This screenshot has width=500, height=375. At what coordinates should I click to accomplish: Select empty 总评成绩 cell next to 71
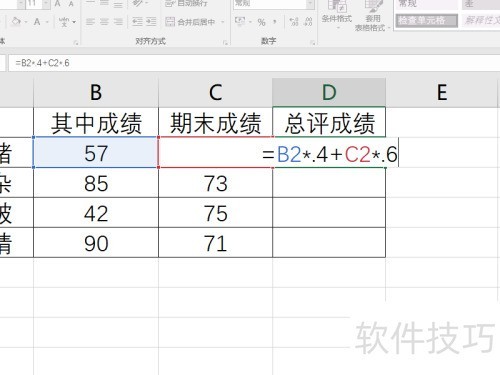[x=329, y=243]
